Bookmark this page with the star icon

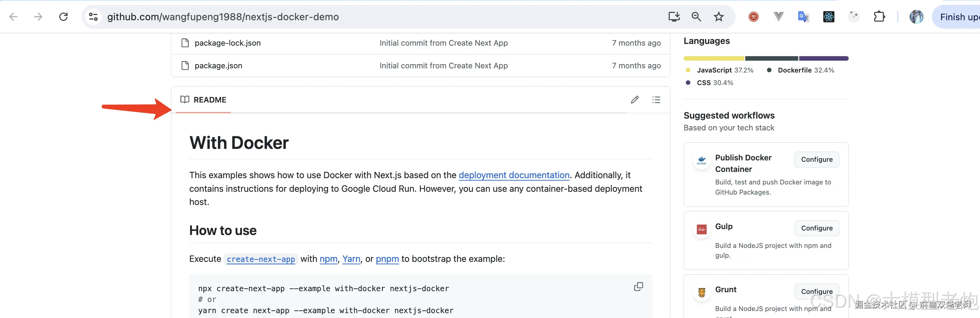[x=718, y=16]
